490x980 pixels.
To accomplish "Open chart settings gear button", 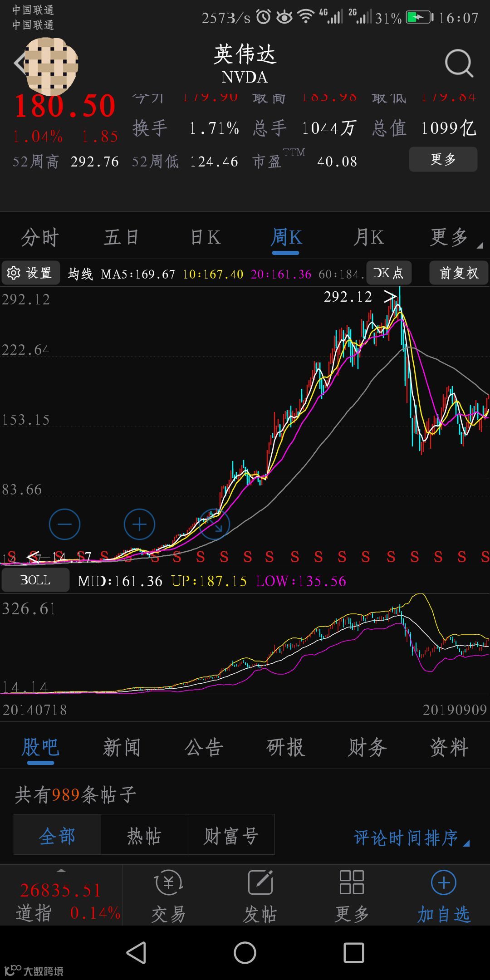I will tap(30, 273).
